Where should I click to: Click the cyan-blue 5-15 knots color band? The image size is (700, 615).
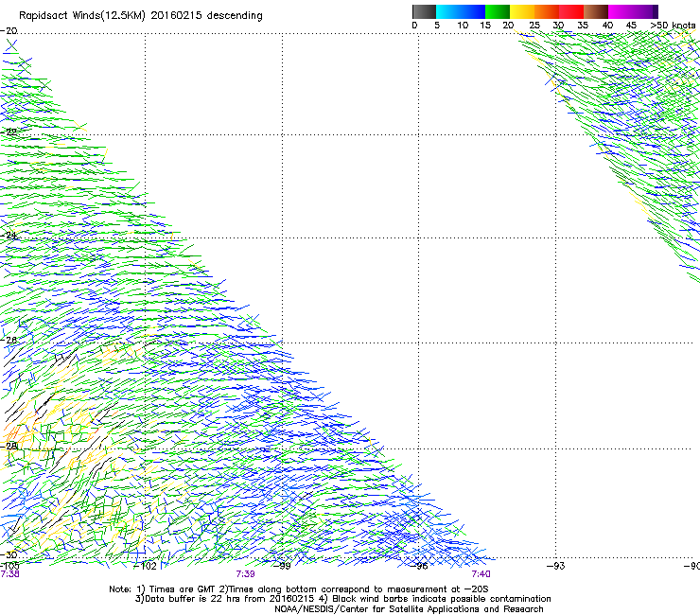(461, 11)
